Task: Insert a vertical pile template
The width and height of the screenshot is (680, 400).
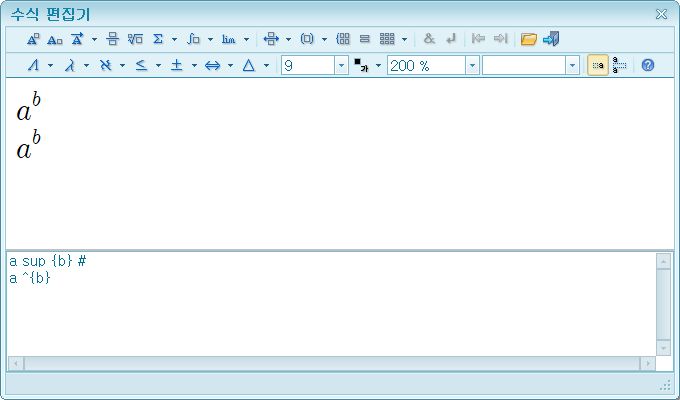Action: coord(365,39)
